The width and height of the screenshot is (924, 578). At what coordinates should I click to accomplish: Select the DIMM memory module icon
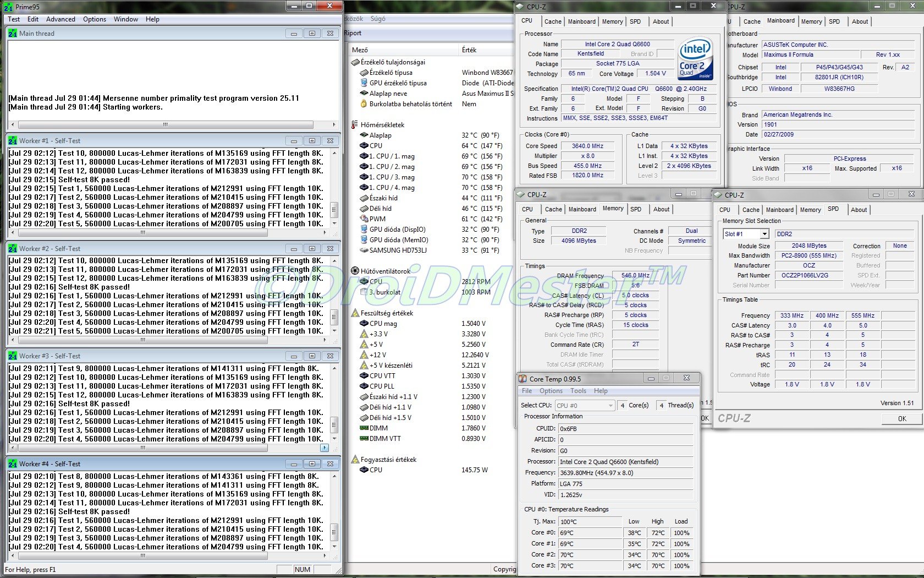(x=364, y=428)
